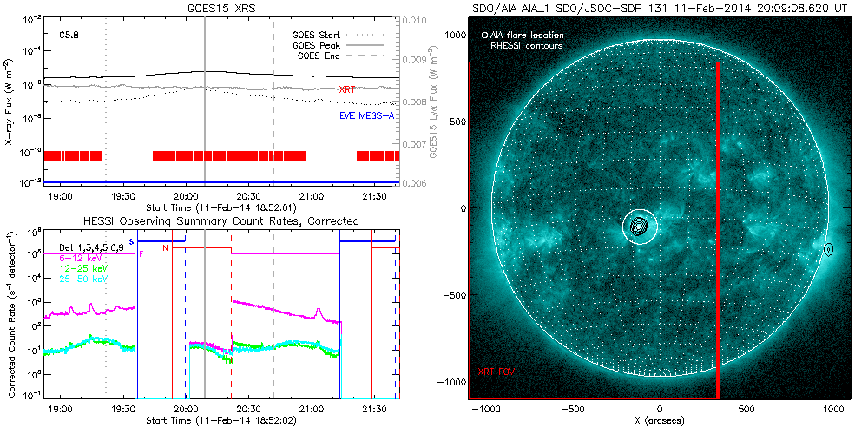Click the flare location circle on the solar disk
Image resolution: width=868 pixels, height=434 pixels.
[x=640, y=226]
